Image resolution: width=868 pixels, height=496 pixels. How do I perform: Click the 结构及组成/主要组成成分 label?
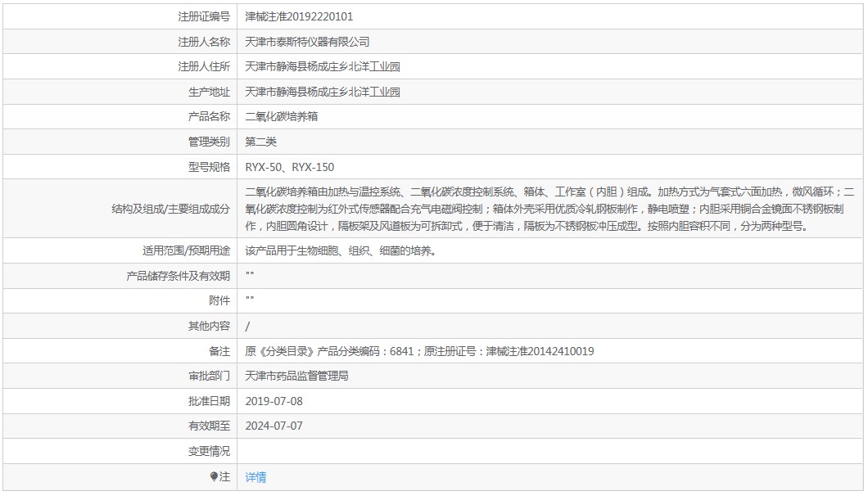coord(170,209)
